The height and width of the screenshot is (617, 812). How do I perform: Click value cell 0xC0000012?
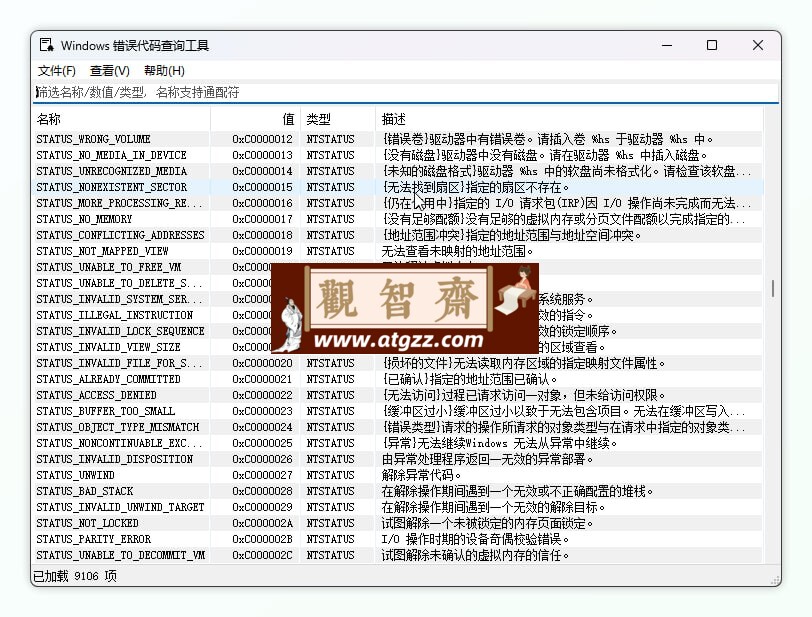pyautogui.click(x=262, y=139)
